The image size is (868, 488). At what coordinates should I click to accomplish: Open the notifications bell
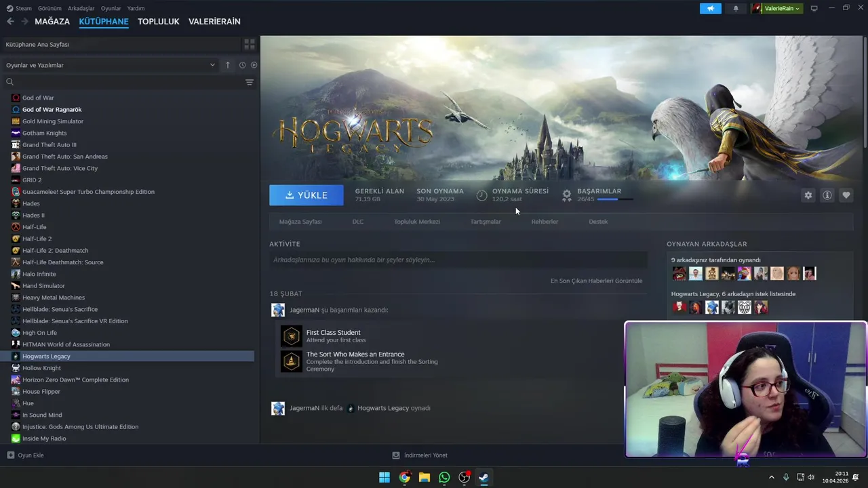[x=736, y=8]
